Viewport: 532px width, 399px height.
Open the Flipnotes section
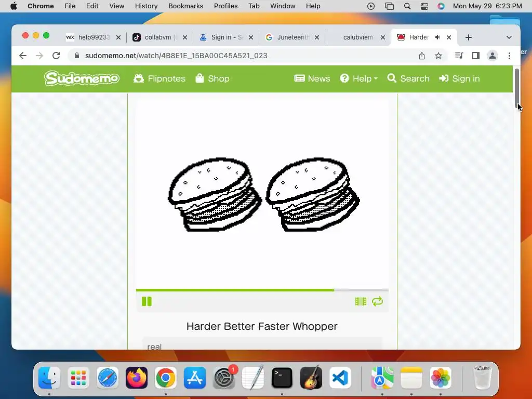(159, 78)
